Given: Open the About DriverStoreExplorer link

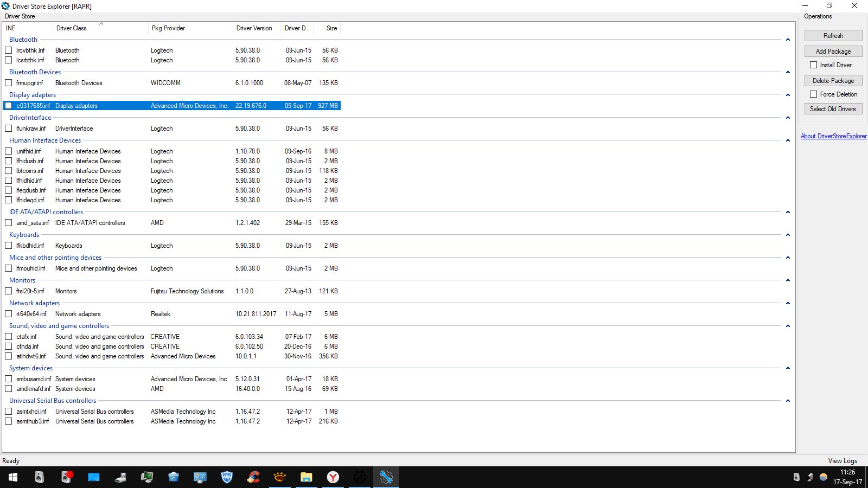Looking at the screenshot, I should (x=834, y=136).
